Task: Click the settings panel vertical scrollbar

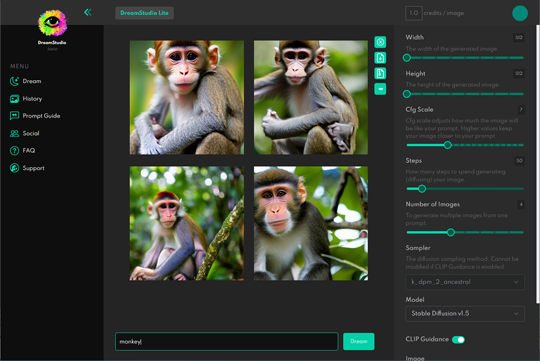Action: (x=537, y=164)
